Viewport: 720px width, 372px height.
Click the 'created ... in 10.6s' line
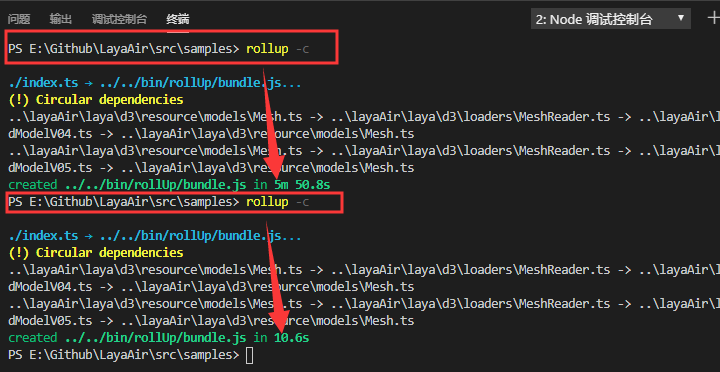(x=158, y=338)
